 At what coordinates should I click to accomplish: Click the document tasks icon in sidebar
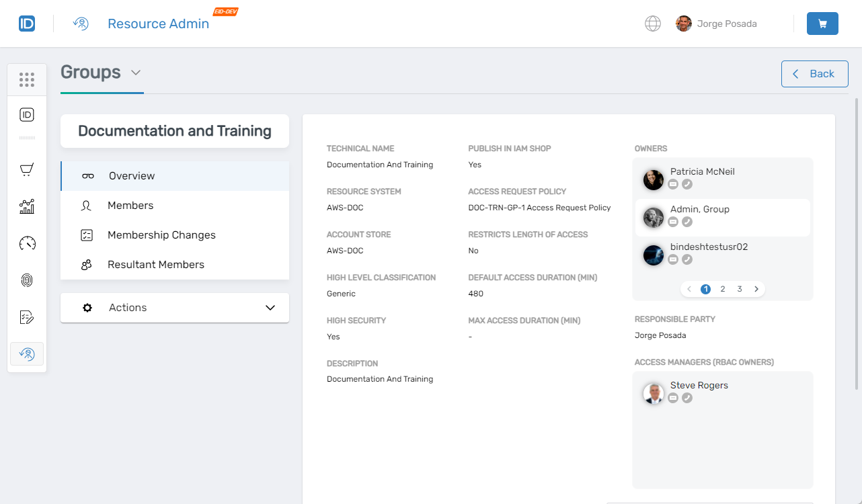coord(27,317)
